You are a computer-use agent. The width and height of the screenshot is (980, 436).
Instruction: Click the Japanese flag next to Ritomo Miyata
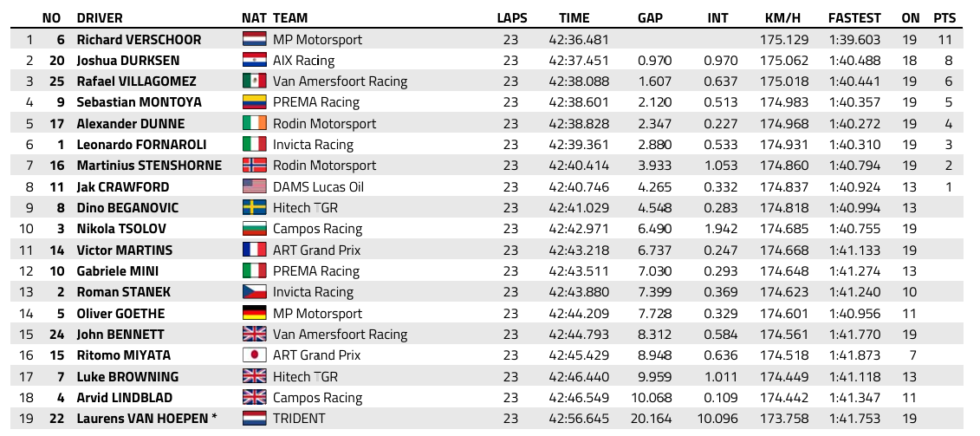coord(254,355)
